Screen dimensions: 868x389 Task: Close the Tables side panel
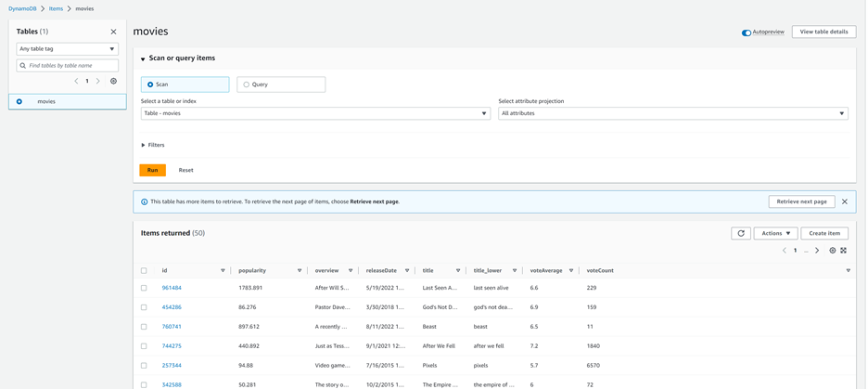point(113,32)
